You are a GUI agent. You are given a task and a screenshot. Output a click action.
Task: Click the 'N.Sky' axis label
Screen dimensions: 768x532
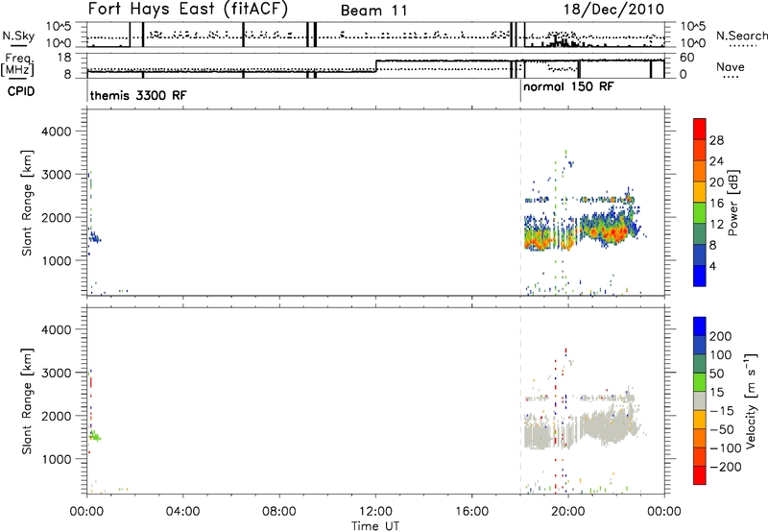click(18, 36)
